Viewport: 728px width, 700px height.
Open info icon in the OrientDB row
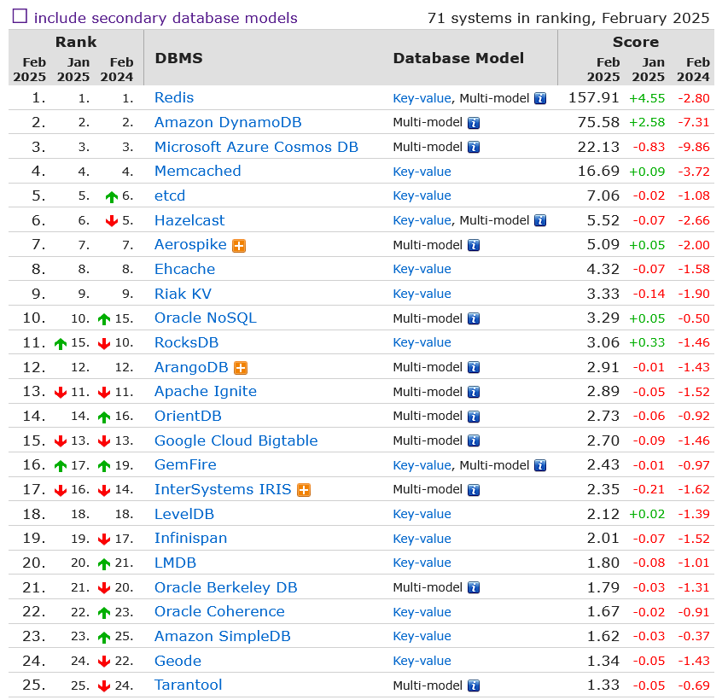point(474,417)
